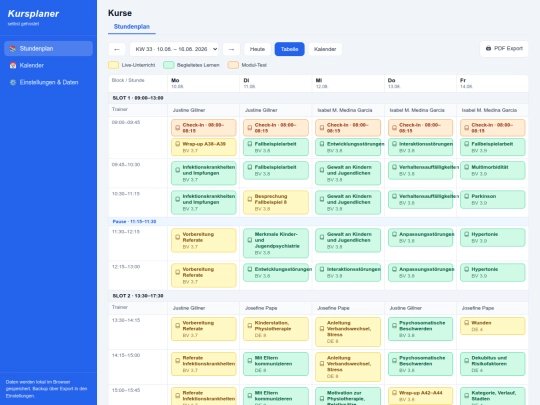540x405 pixels.
Task: Tick the checkbox on Friday's Dekubitus und Risikofaktoren card
Action: click(467, 361)
